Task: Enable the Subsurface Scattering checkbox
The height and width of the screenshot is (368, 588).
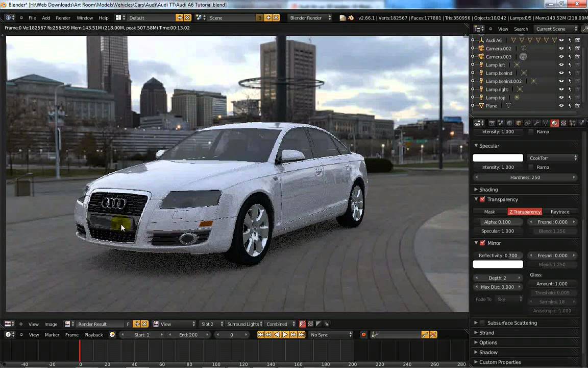Action: coord(483,323)
